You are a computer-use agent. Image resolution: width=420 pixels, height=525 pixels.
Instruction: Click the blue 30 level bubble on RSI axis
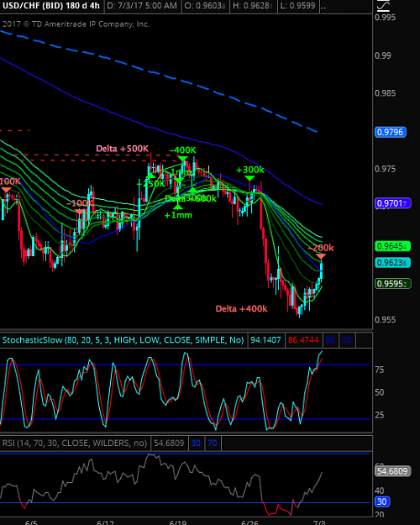(382, 501)
